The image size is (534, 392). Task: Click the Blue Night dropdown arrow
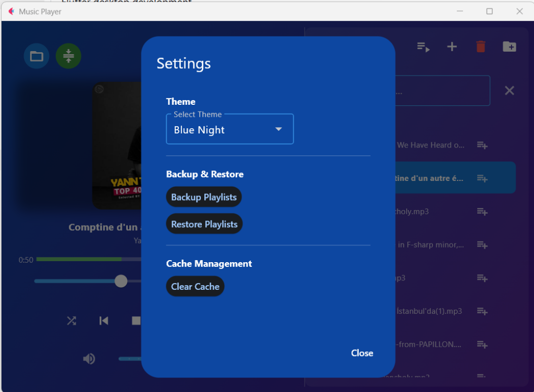click(278, 129)
